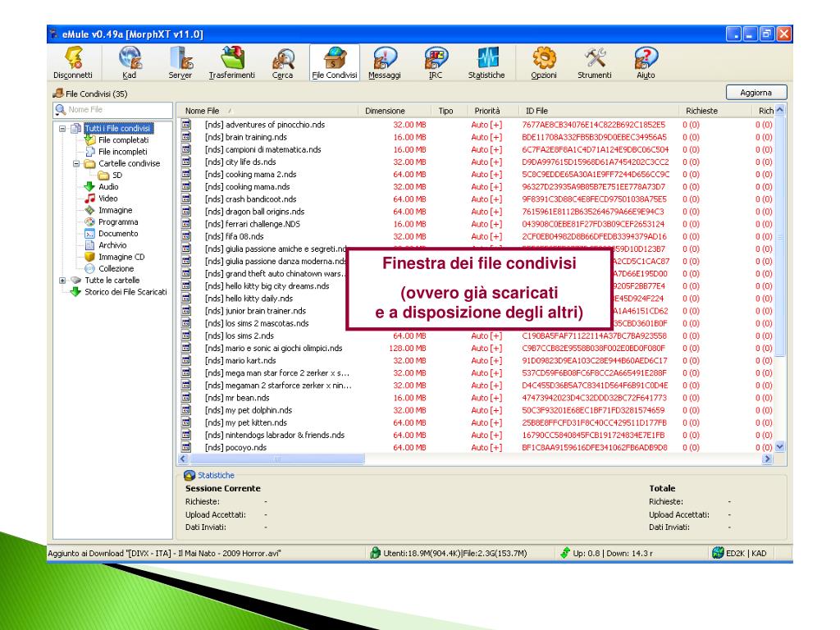Click the list's vertical scrollbar down arrow

(x=780, y=446)
